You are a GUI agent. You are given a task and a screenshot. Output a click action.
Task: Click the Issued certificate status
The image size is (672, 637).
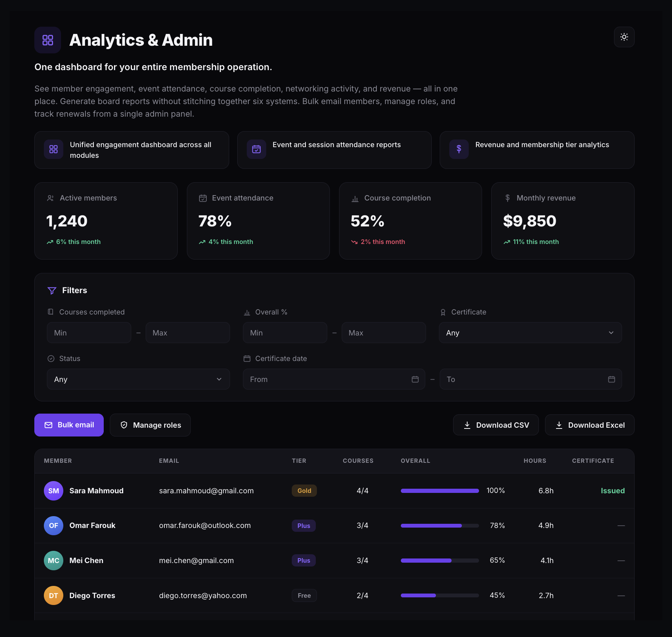[613, 491]
